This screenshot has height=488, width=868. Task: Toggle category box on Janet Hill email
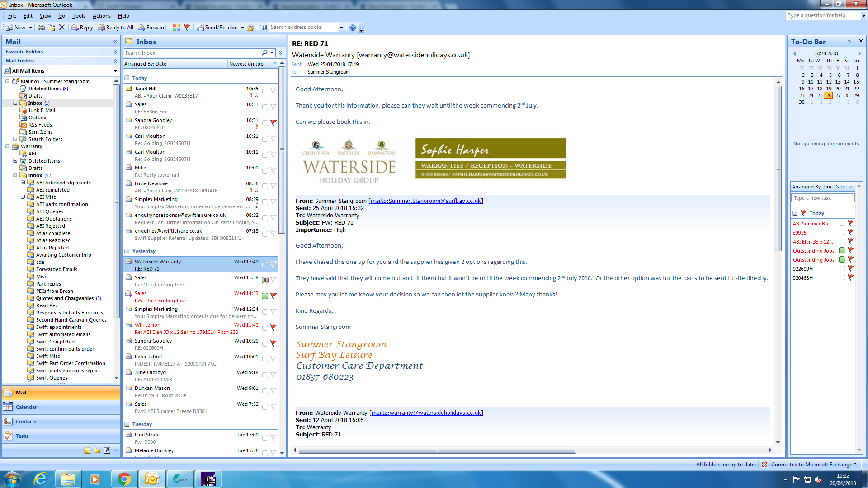tap(265, 91)
